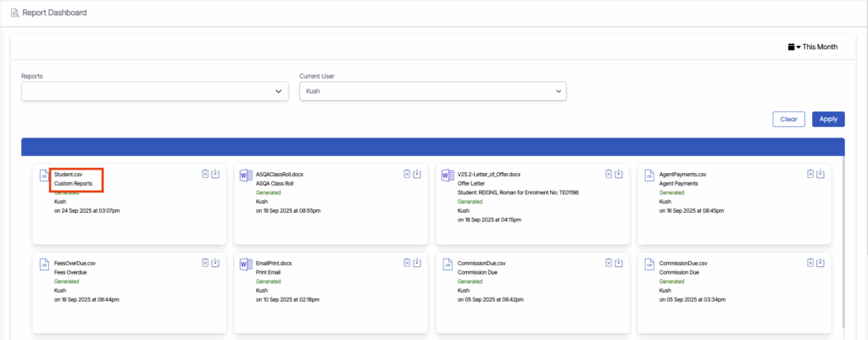The height and width of the screenshot is (340, 868).
Task: Click the Clear button
Action: point(788,120)
